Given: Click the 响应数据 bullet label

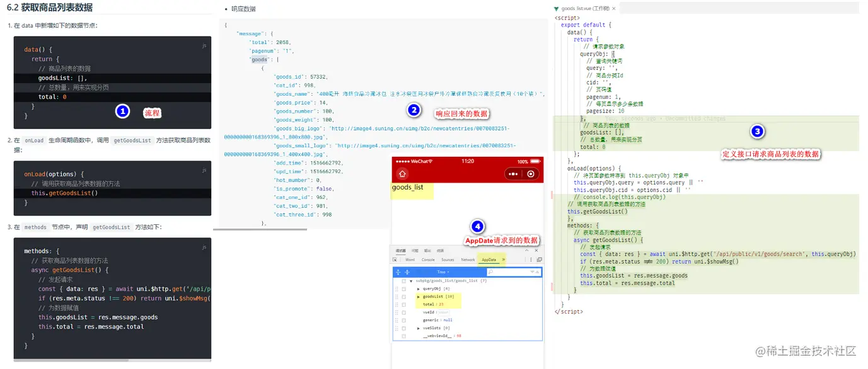Looking at the screenshot, I should pyautogui.click(x=243, y=9).
